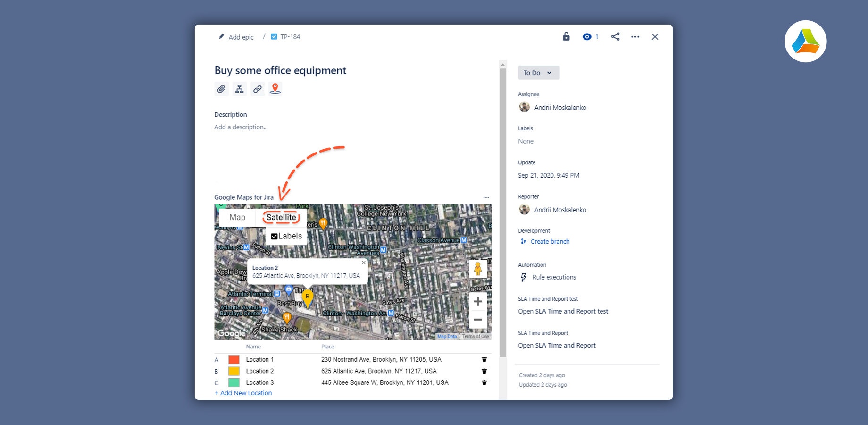Click Open SLA Time and Report test
The image size is (868, 425).
tap(563, 311)
